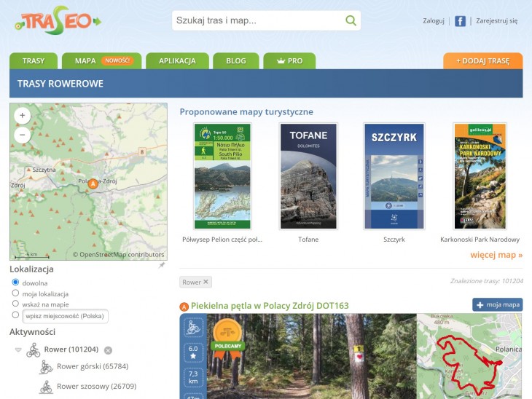Viewport: 532px width, 399px height.
Task: Click orange marker A on the map
Action: (x=93, y=183)
